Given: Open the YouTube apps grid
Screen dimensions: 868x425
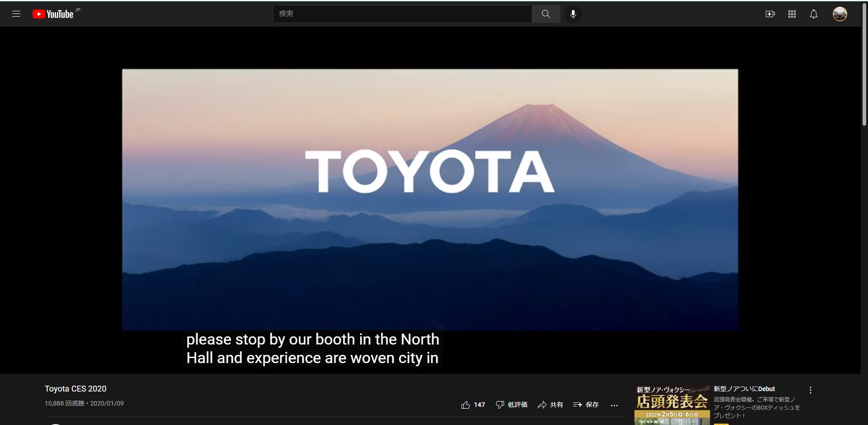Looking at the screenshot, I should (x=792, y=14).
